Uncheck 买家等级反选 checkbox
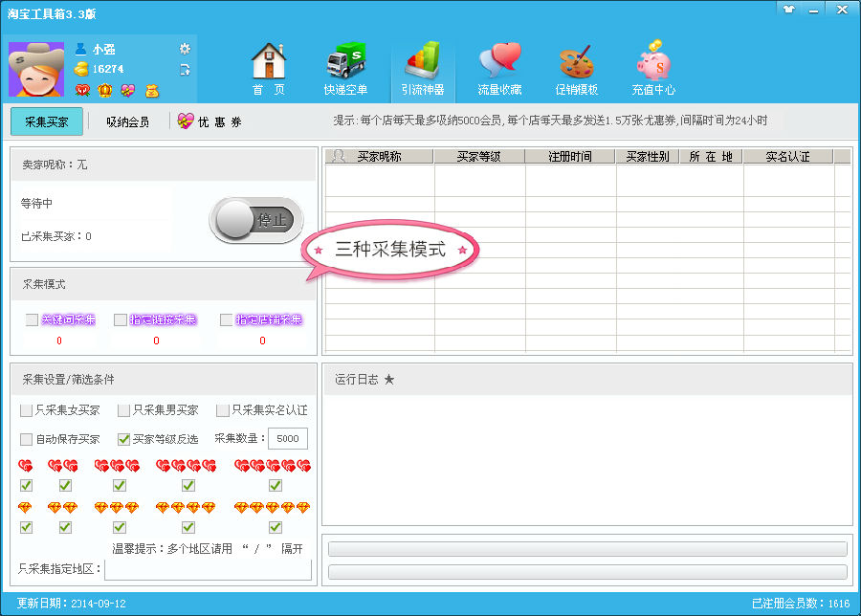The width and height of the screenshot is (861, 616). pyautogui.click(x=123, y=439)
